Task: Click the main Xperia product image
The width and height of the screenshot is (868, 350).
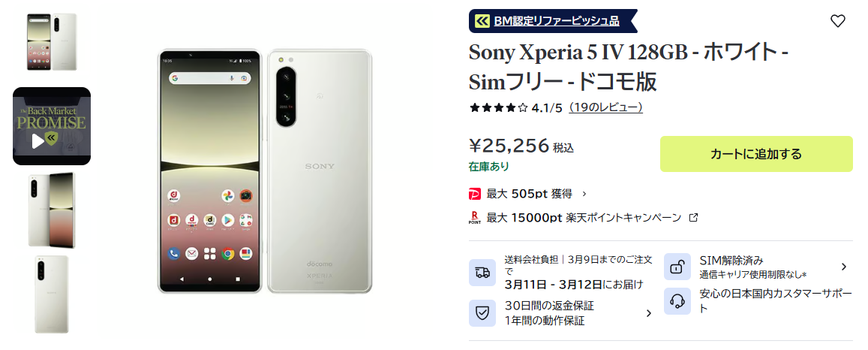Action: (265, 171)
